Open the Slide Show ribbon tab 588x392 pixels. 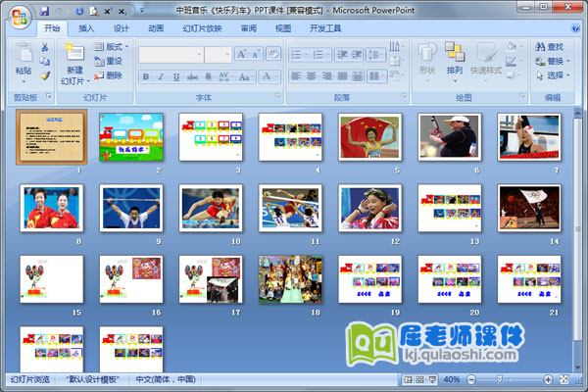point(202,28)
